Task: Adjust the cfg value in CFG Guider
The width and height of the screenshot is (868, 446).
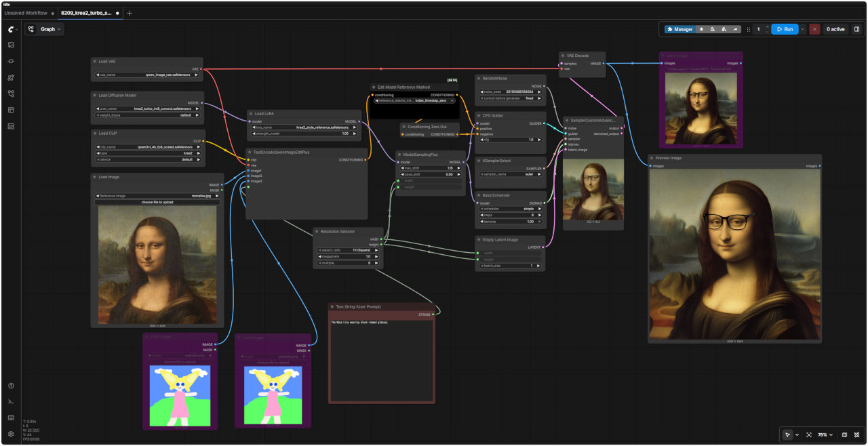Action: [x=510, y=140]
